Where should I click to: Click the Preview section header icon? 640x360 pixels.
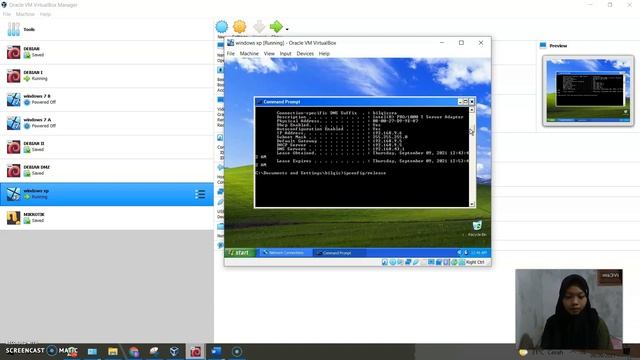point(543,46)
